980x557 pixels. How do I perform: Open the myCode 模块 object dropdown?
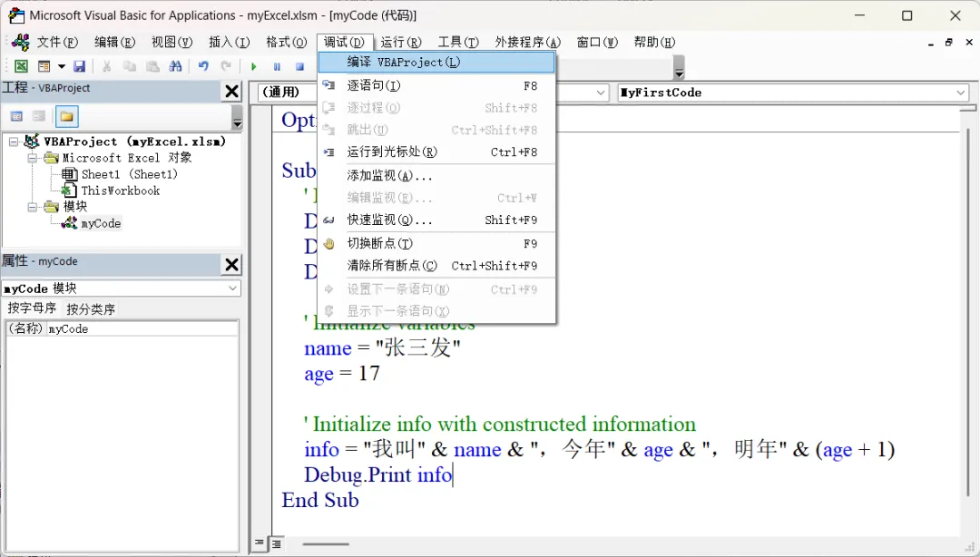pos(232,288)
